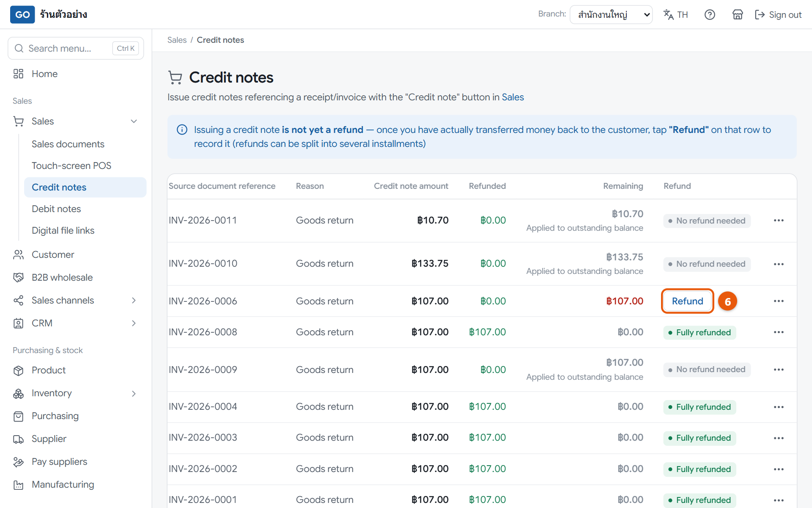The width and height of the screenshot is (812, 508).
Task: Open more options for INV-2026-0004 row
Action: tap(779, 407)
